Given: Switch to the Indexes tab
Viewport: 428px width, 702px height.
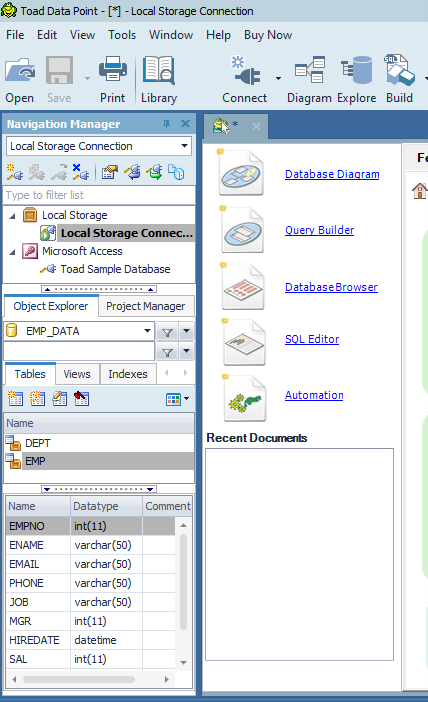Looking at the screenshot, I should pyautogui.click(x=128, y=374).
